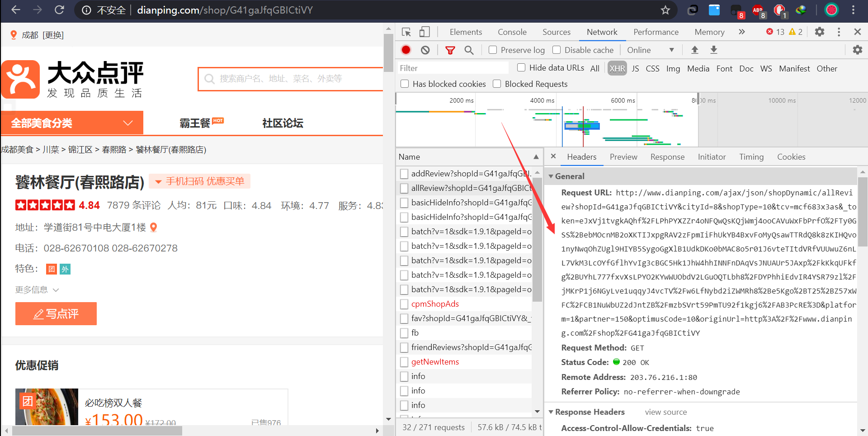Click the 外 takeaway feature badge
Screen dimensions: 868x436
[65, 269]
